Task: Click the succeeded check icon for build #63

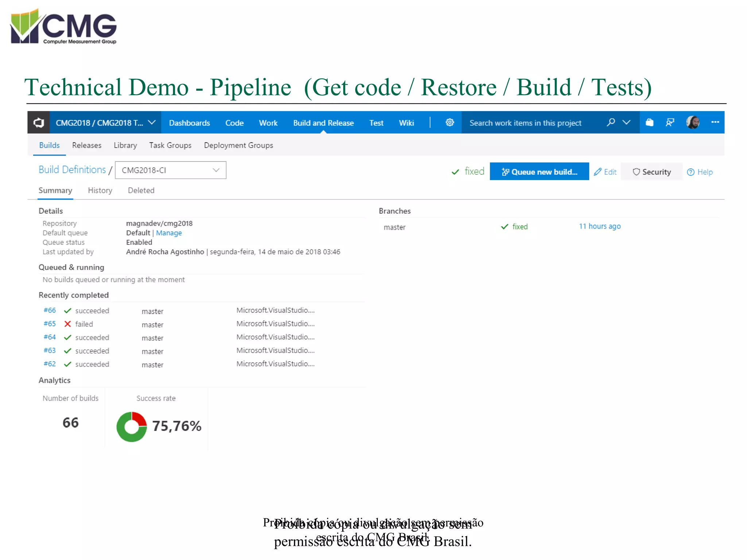Action: (67, 351)
